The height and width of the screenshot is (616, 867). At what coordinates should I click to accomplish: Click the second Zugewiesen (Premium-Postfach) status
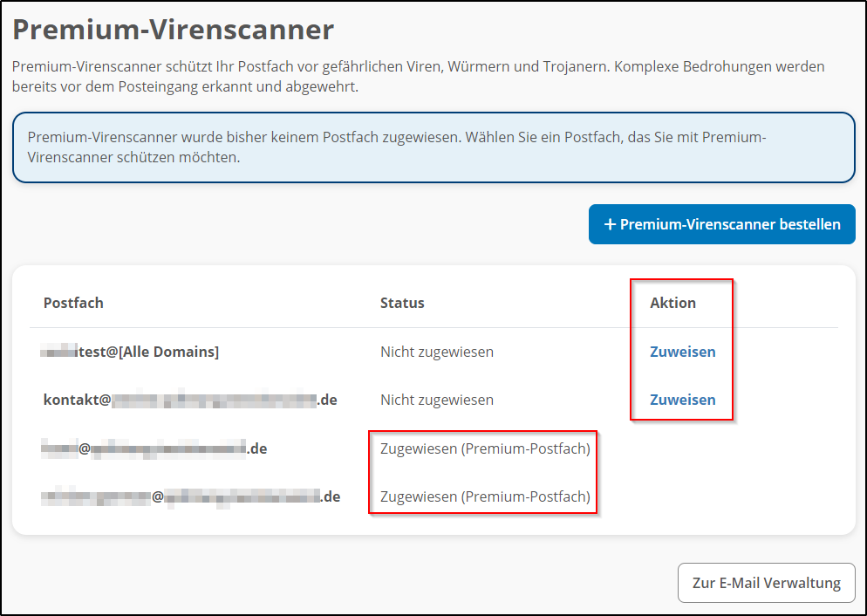click(487, 496)
